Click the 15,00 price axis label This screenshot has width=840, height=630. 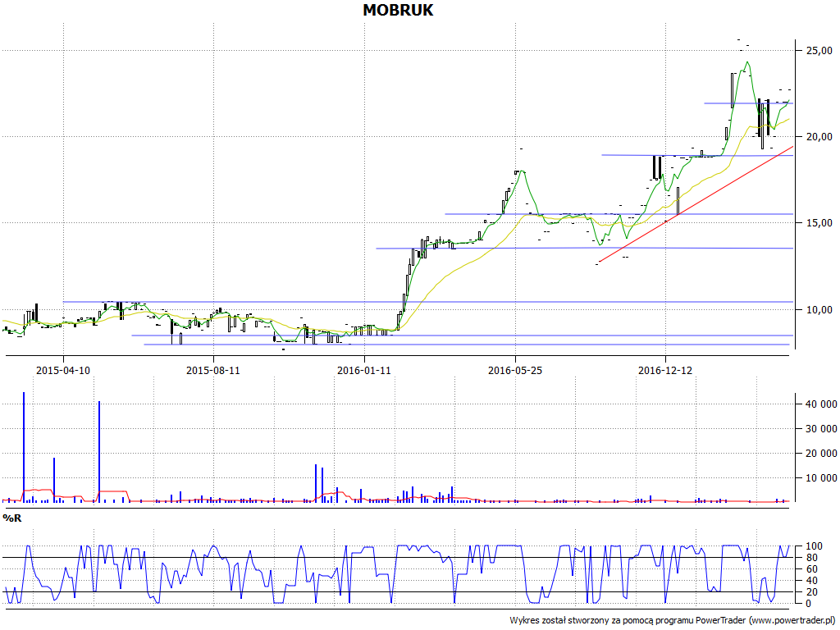pyautogui.click(x=819, y=223)
